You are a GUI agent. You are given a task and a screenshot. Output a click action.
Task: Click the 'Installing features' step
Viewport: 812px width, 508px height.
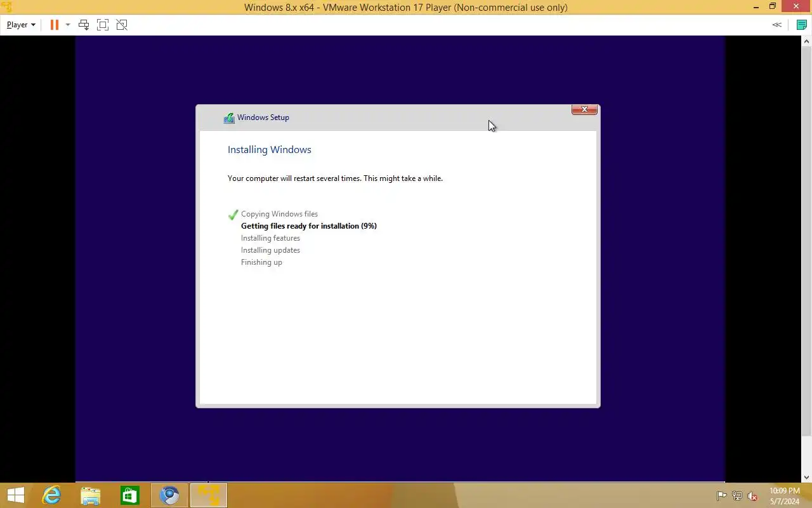[270, 238]
